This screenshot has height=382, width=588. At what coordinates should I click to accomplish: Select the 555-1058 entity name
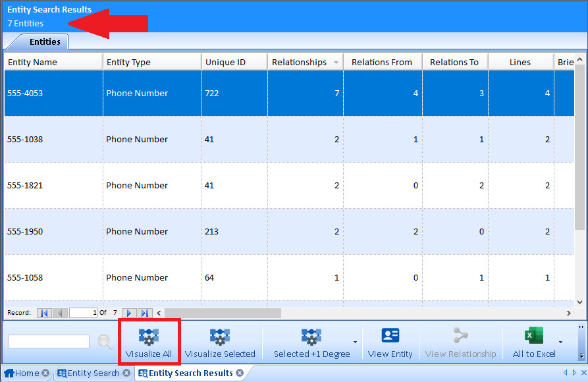coord(25,278)
